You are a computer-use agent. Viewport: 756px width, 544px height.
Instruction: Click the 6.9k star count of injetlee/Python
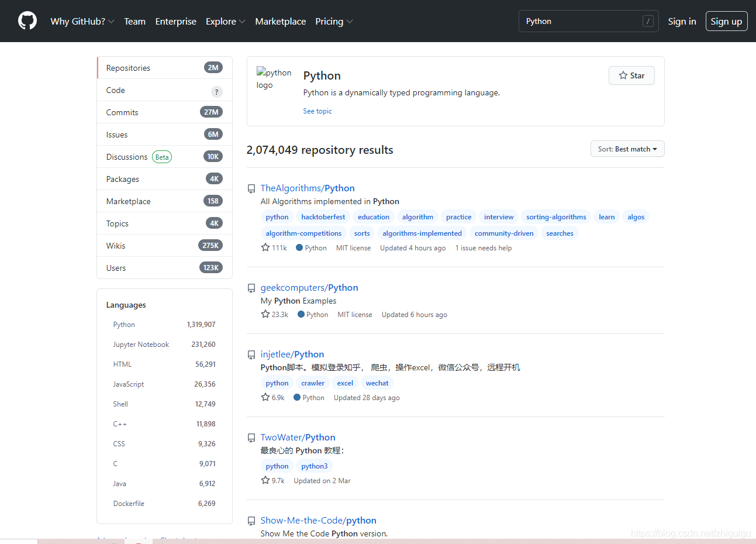click(x=273, y=398)
